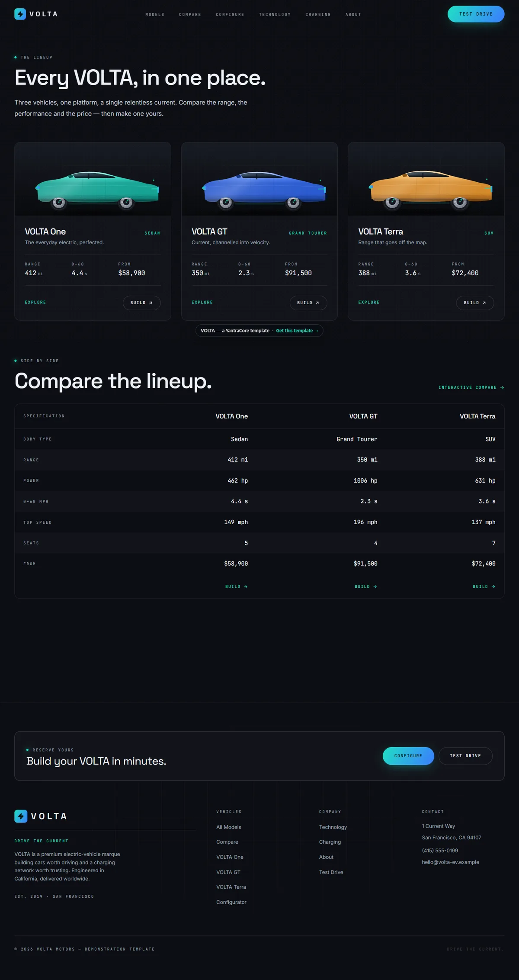Open Technology in the top navigation

[x=275, y=15]
